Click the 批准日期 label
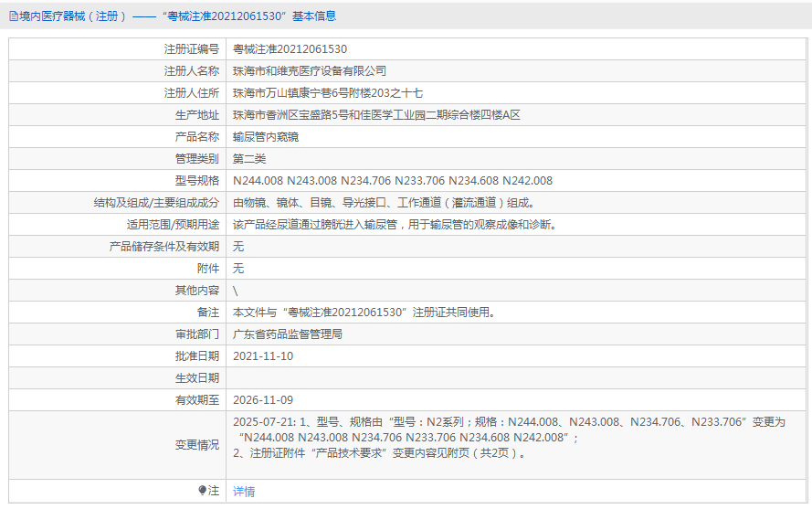 (x=197, y=356)
